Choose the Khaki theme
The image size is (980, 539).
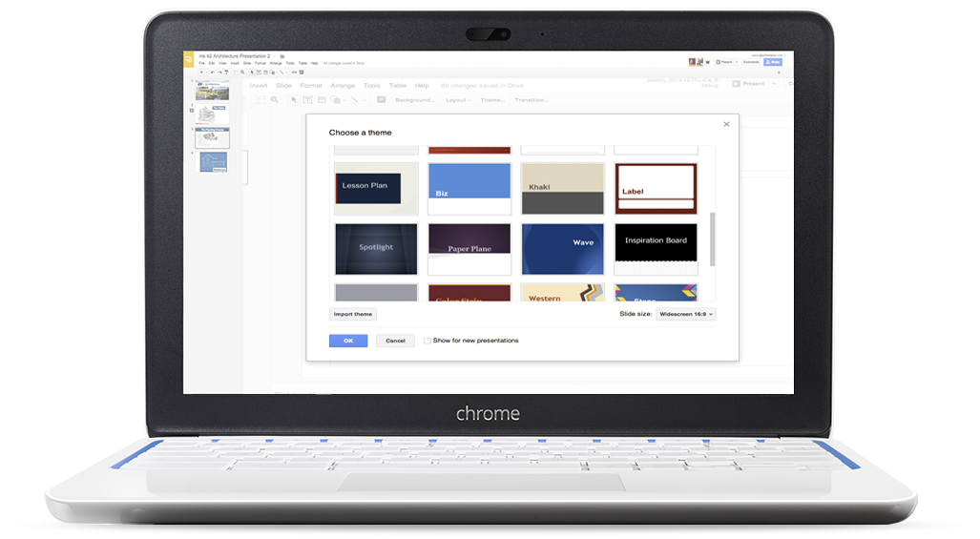[x=562, y=189]
